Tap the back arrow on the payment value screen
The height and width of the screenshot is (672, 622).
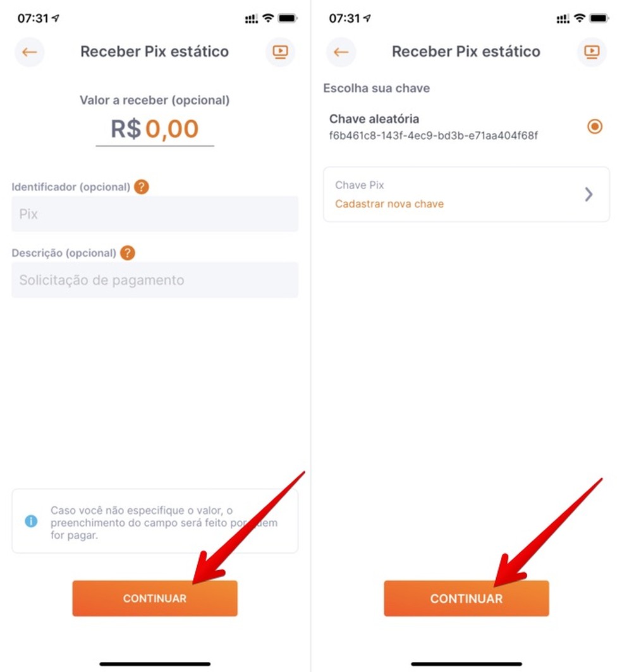pos(29,52)
